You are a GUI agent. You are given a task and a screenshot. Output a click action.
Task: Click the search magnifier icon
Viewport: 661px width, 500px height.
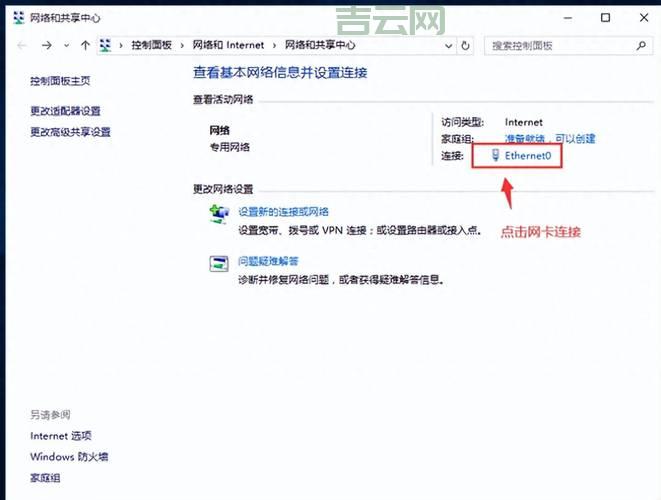(x=641, y=46)
